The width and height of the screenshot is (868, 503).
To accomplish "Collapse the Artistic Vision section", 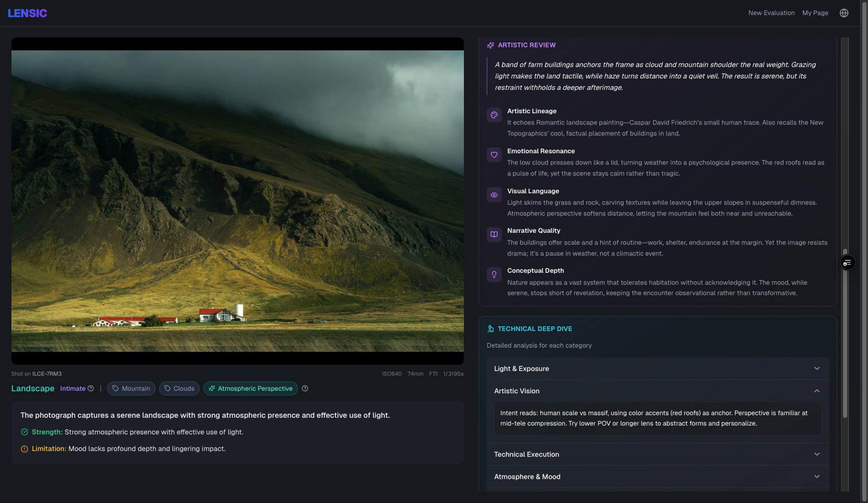I will 657,391.
